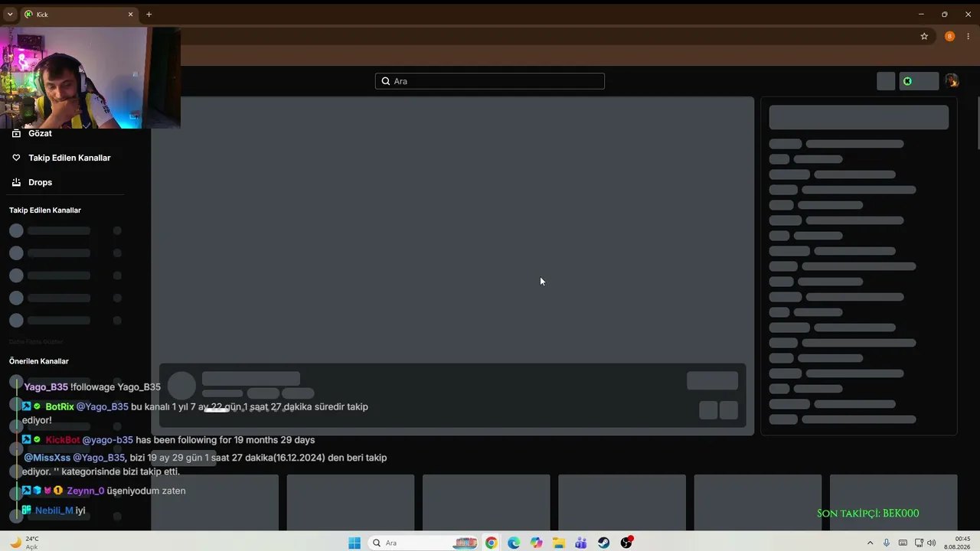Open the Chrome profile B avatar
This screenshot has width=980, height=551.
coord(949,36)
